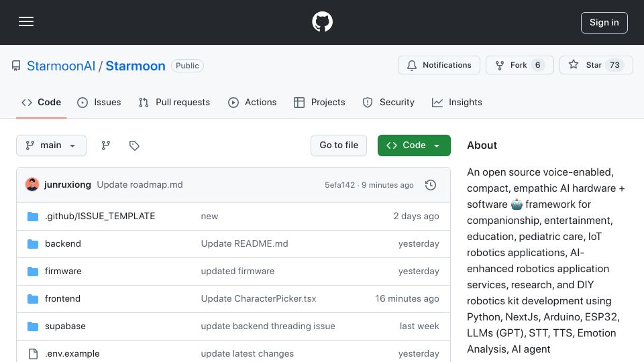Open the 'update backend threading issue' commit
Viewport: 644px width, 362px height.
tap(268, 326)
